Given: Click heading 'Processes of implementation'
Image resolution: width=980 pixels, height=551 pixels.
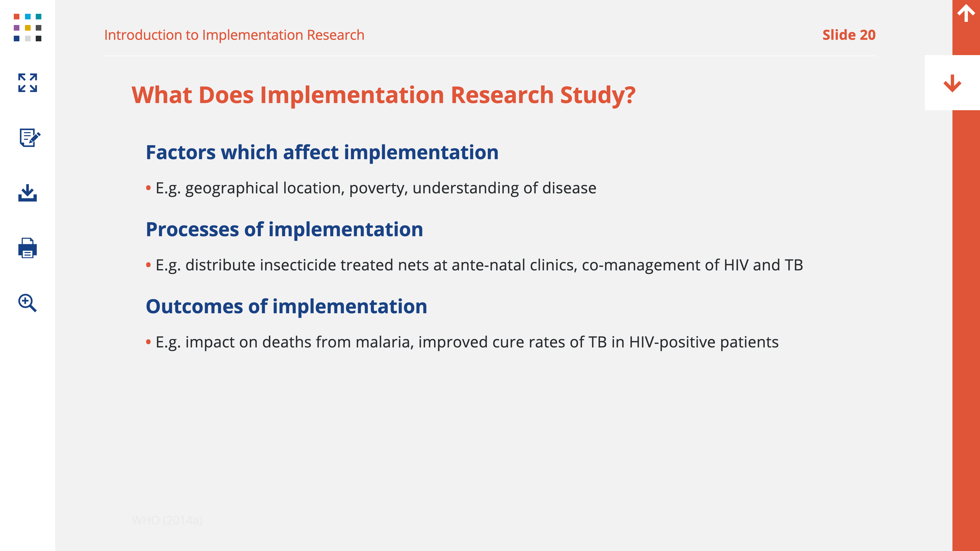Looking at the screenshot, I should point(284,230).
